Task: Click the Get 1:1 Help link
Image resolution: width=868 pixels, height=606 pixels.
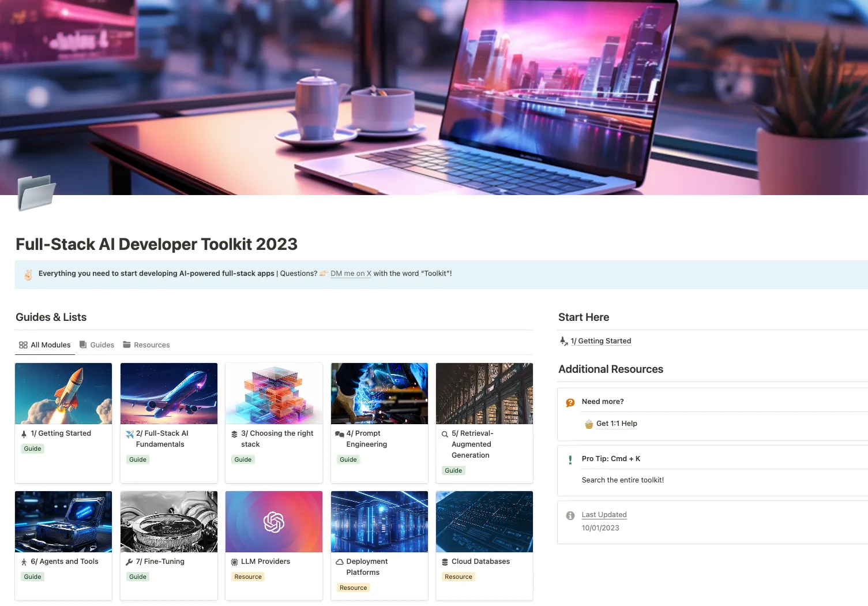Action: click(x=617, y=423)
